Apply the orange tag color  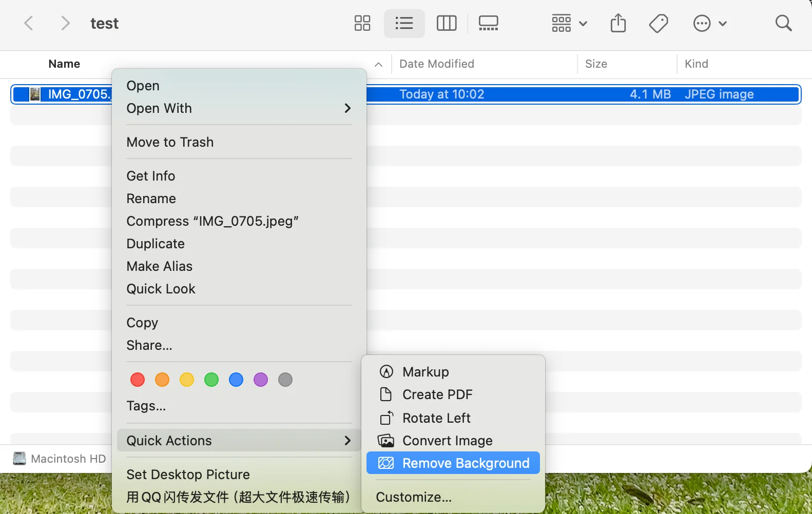162,380
